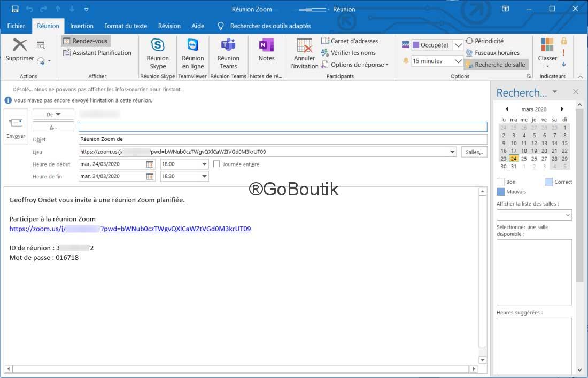Click Assistant Planification
This screenshot has height=378, width=588.
[x=97, y=53]
